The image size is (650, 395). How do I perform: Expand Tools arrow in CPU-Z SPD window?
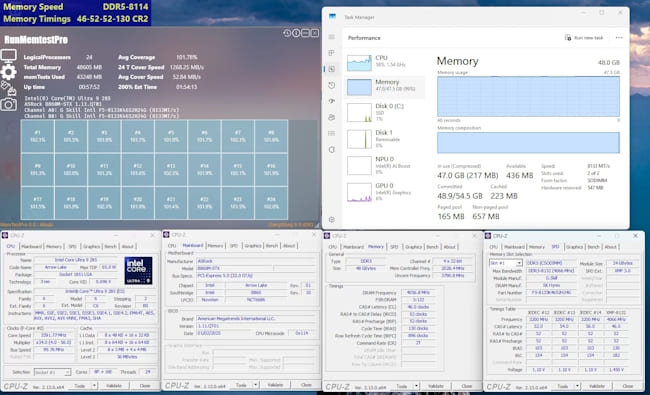pos(577,386)
